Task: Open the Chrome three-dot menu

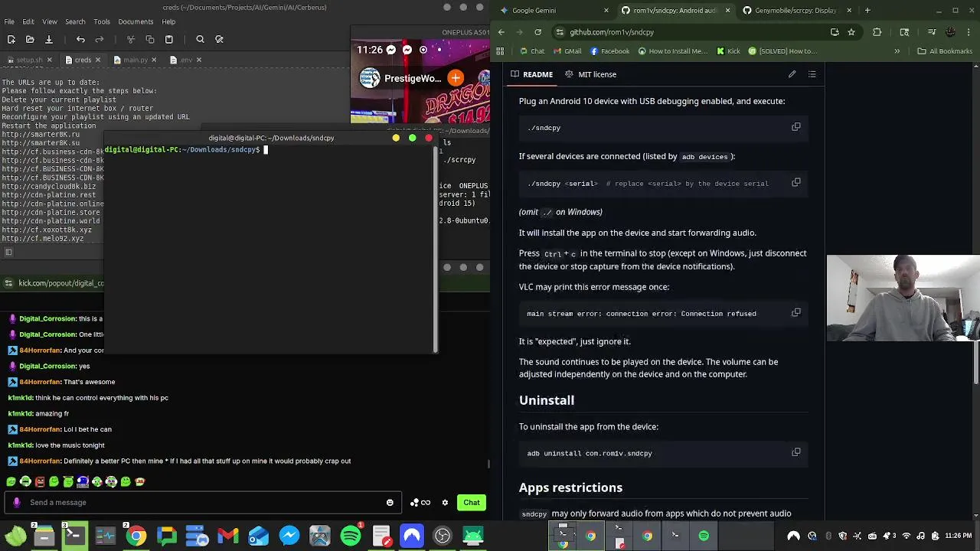Action: click(970, 32)
